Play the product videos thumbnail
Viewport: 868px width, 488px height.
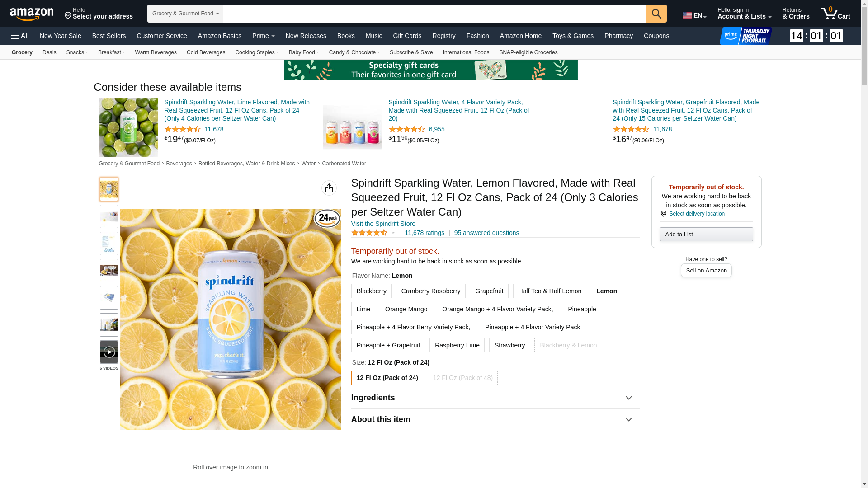coord(109,352)
